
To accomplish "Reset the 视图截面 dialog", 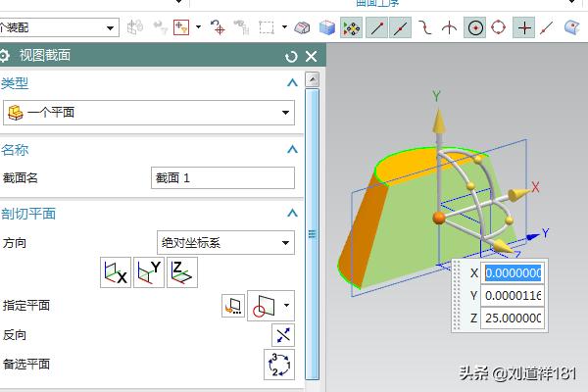I will point(291,57).
